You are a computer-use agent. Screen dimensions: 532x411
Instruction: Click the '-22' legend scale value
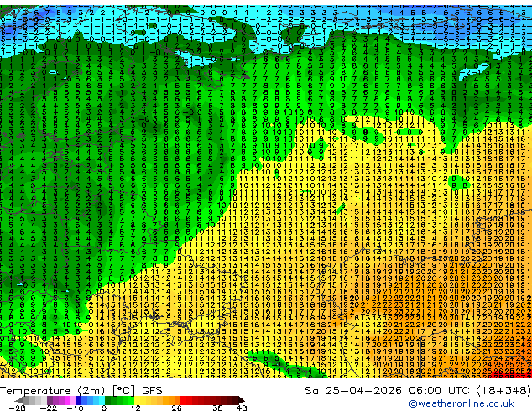coord(49,408)
